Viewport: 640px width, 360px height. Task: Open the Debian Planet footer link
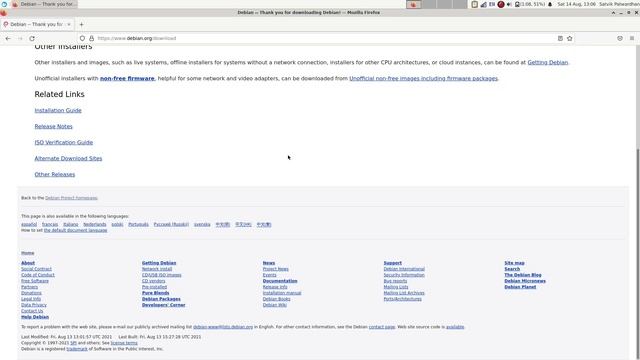pos(520,287)
